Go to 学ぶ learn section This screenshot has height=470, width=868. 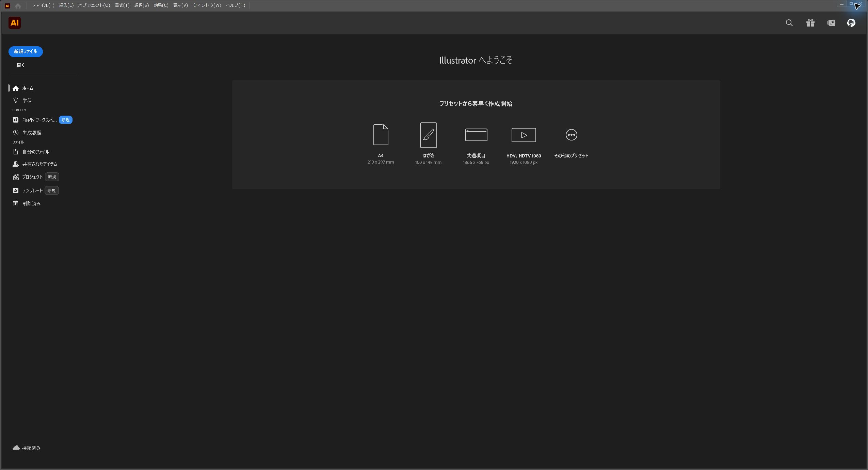[22, 100]
